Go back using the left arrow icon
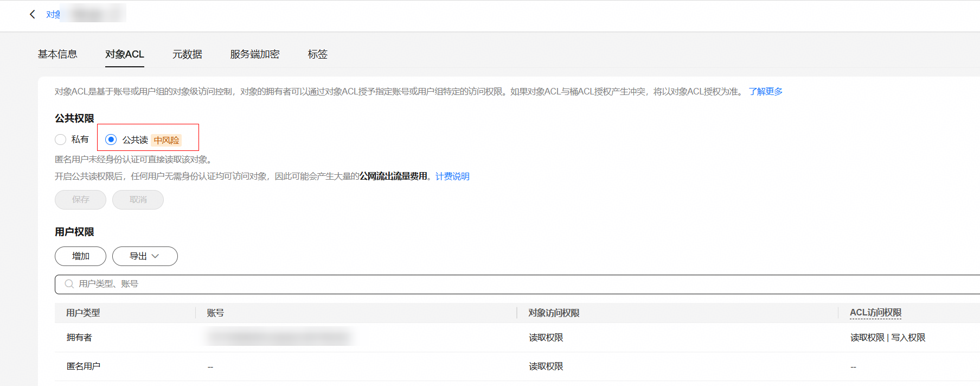The width and height of the screenshot is (980, 386). pyautogui.click(x=33, y=14)
